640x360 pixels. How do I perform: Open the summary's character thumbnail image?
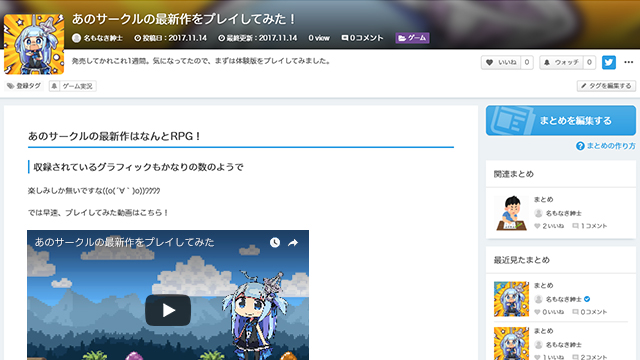click(34, 44)
